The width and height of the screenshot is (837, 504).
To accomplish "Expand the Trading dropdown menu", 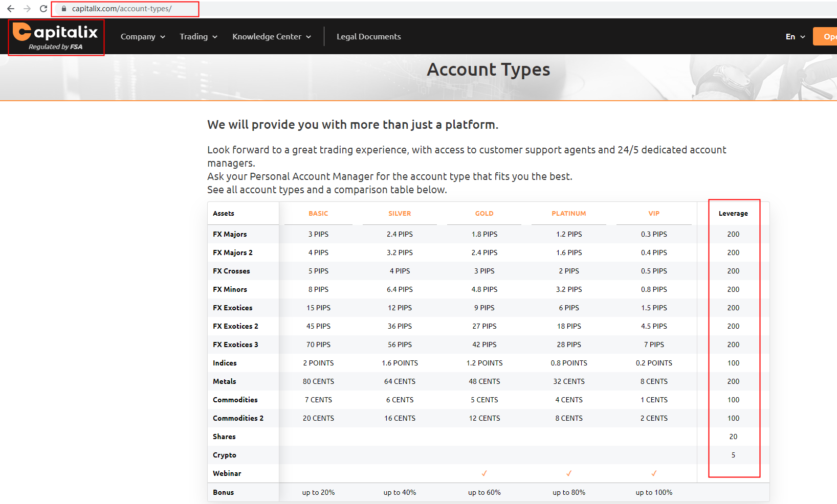I will [199, 37].
